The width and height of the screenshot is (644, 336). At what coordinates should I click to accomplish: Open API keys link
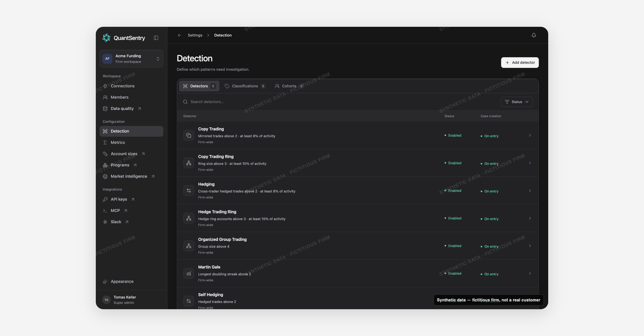point(131,199)
